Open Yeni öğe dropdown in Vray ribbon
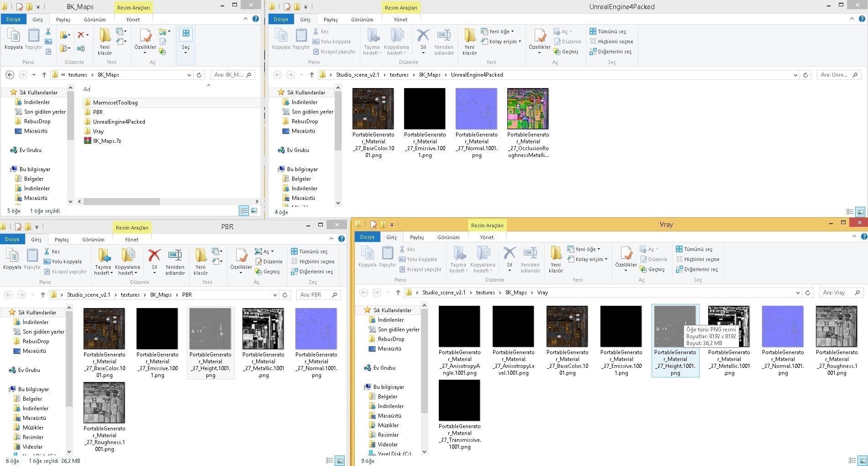 click(x=584, y=249)
